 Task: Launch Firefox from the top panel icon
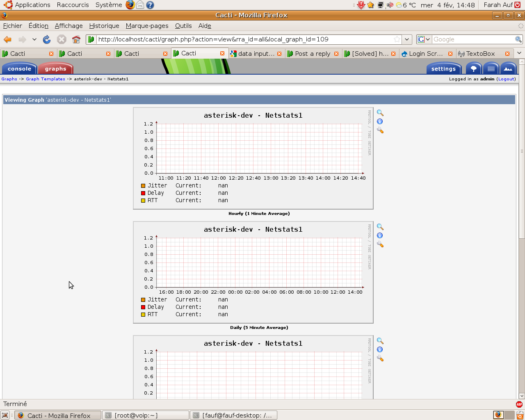point(130,5)
